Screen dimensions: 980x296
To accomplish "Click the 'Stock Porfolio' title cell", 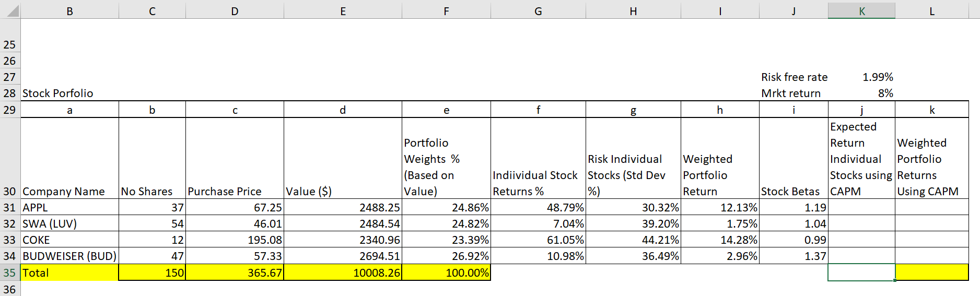I will point(70,93).
